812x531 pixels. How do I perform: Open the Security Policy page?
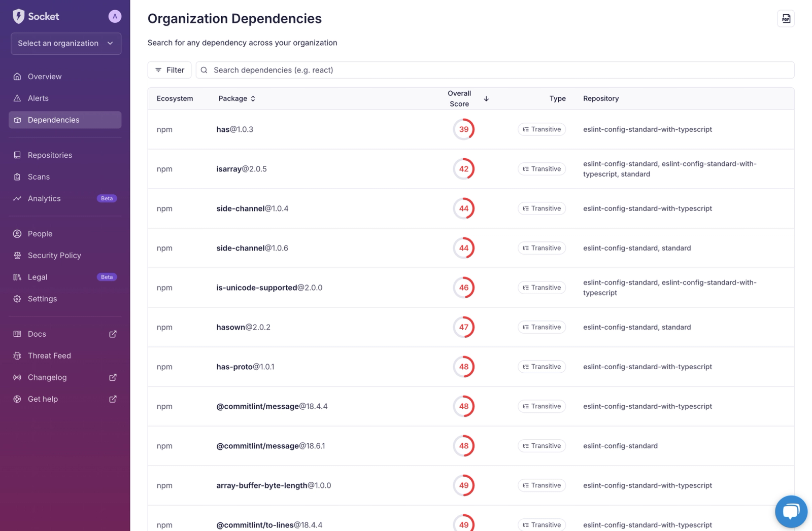click(x=65, y=256)
